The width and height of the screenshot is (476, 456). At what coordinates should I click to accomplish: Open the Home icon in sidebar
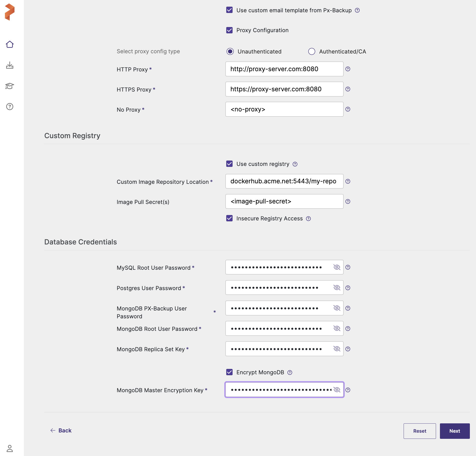(10, 44)
